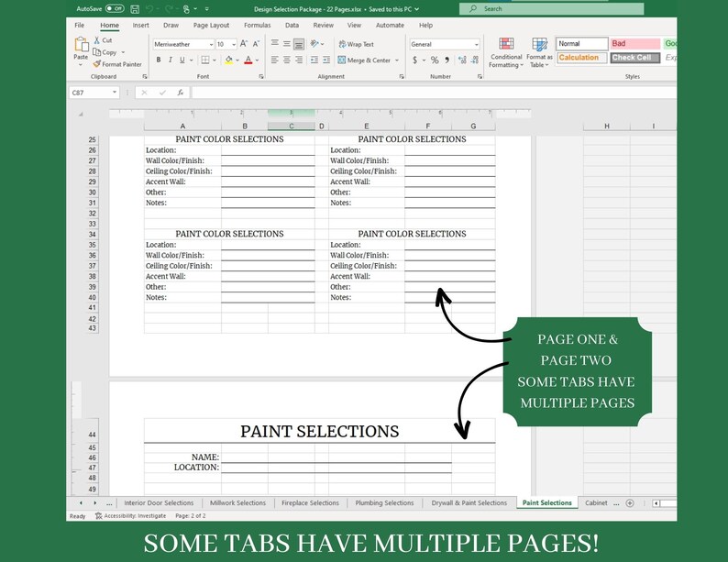This screenshot has height=562, width=728.
Task: Select the Fireplace Selections sheet tab
Action: pyautogui.click(x=310, y=502)
